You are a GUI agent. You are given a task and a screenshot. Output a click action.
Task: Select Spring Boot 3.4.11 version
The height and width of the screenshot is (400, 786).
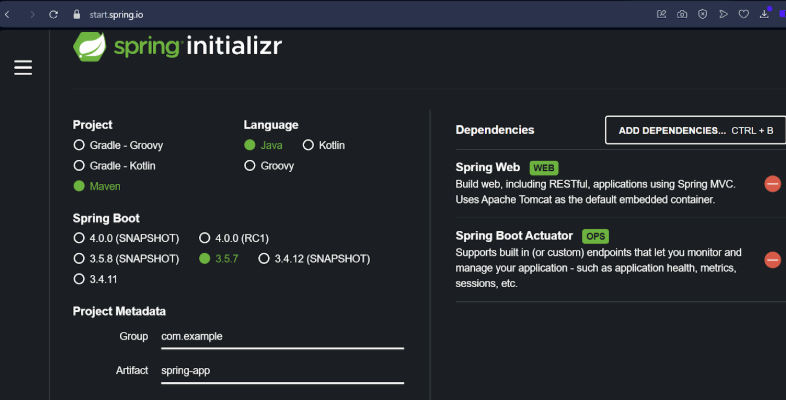[x=79, y=279]
